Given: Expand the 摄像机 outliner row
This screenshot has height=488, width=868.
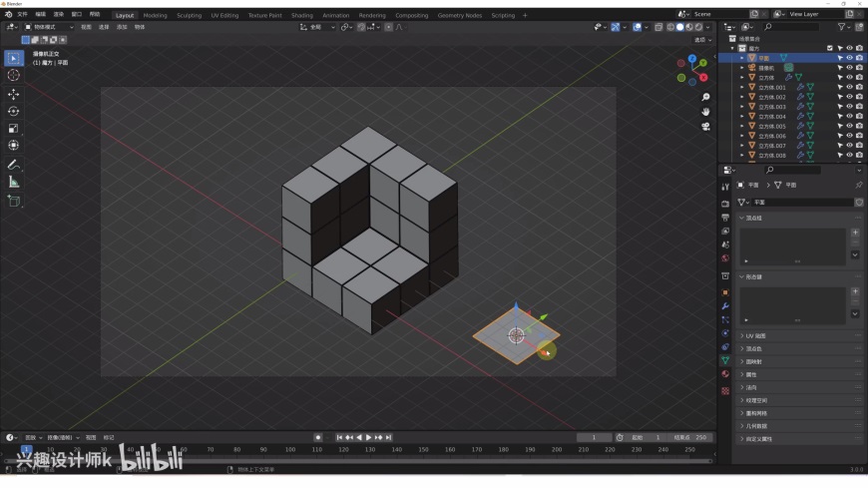Looking at the screenshot, I should click(742, 68).
